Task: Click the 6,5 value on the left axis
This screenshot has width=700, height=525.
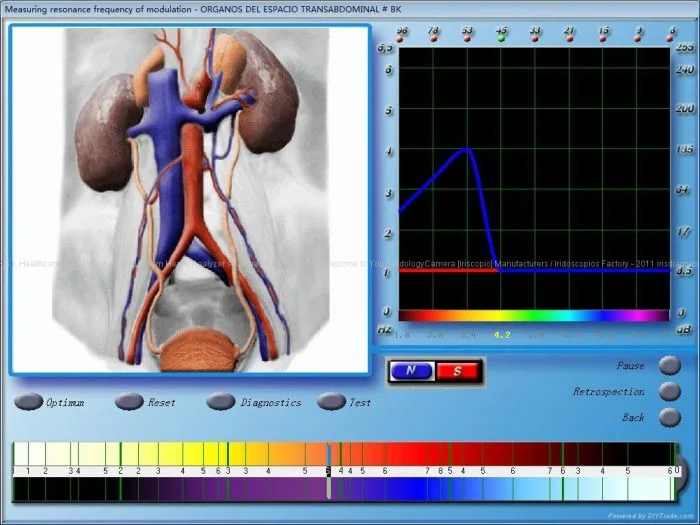Action: point(386,47)
